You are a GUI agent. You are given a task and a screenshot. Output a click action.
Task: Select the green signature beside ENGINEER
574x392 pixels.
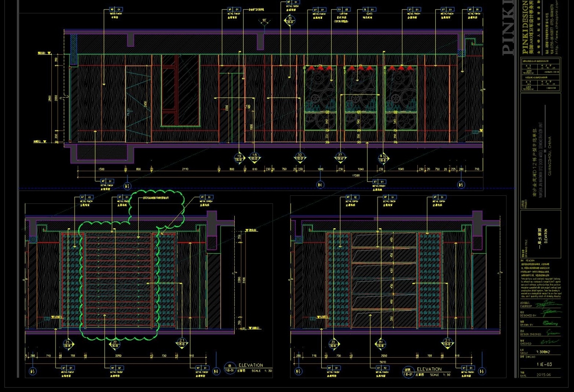[548, 304]
